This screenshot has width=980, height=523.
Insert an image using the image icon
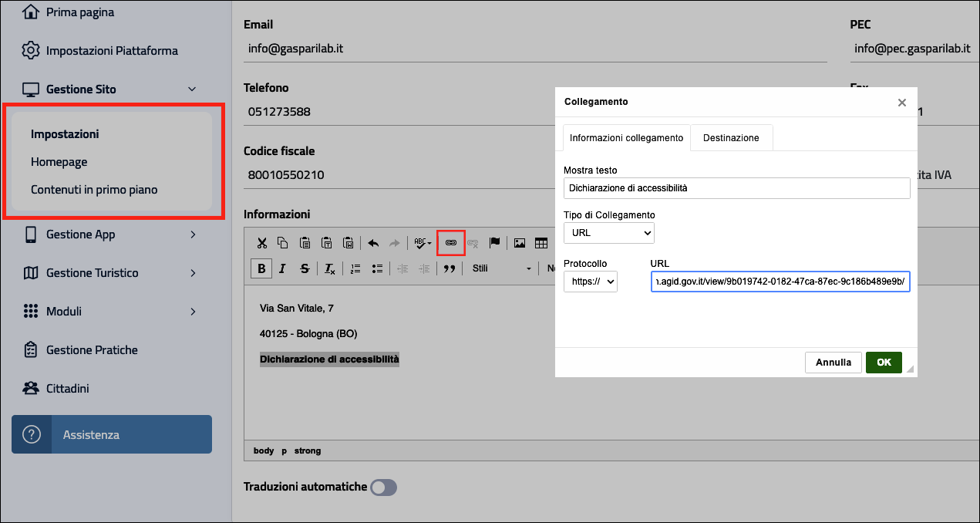tap(520, 243)
